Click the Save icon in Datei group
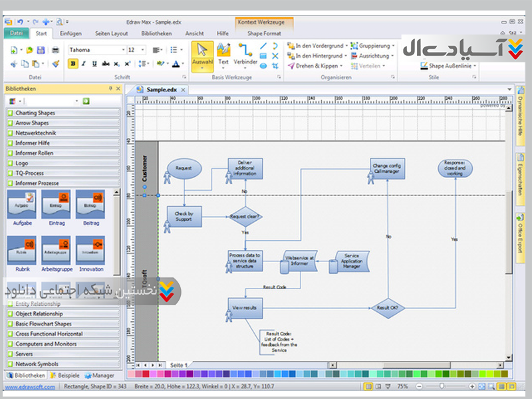 (x=41, y=50)
